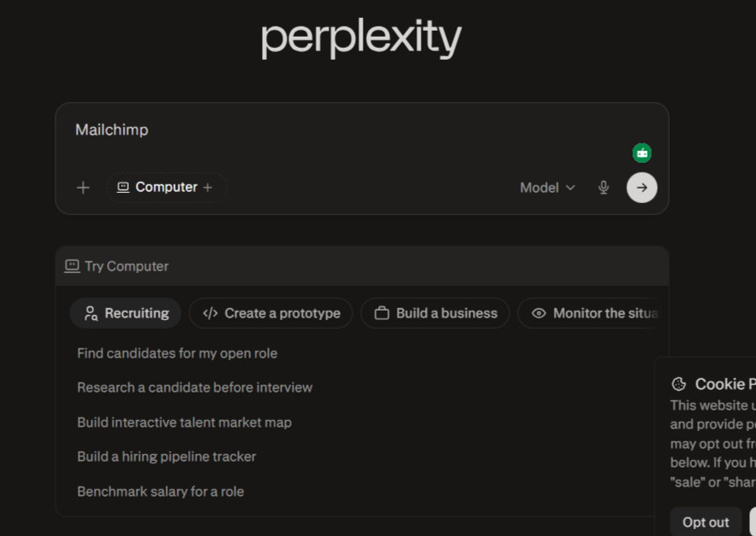
Task: Click the eye icon on Monitor the situation
Action: click(x=538, y=313)
